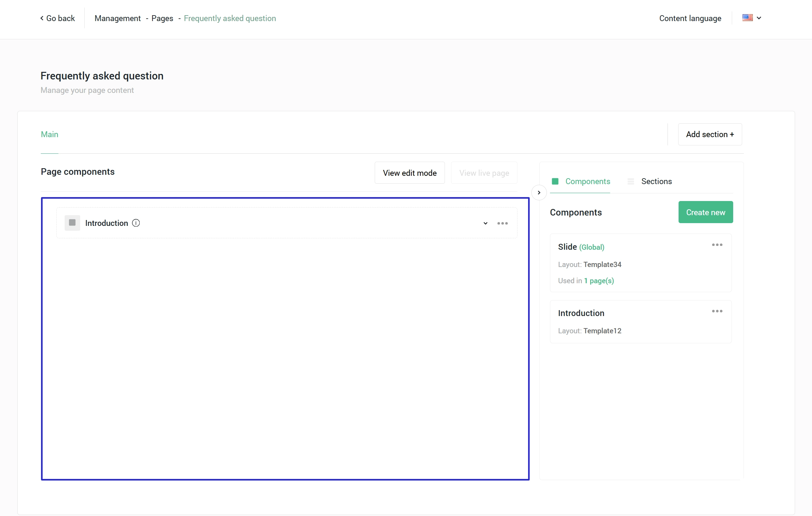Click the green Components tab icon

[x=555, y=181]
